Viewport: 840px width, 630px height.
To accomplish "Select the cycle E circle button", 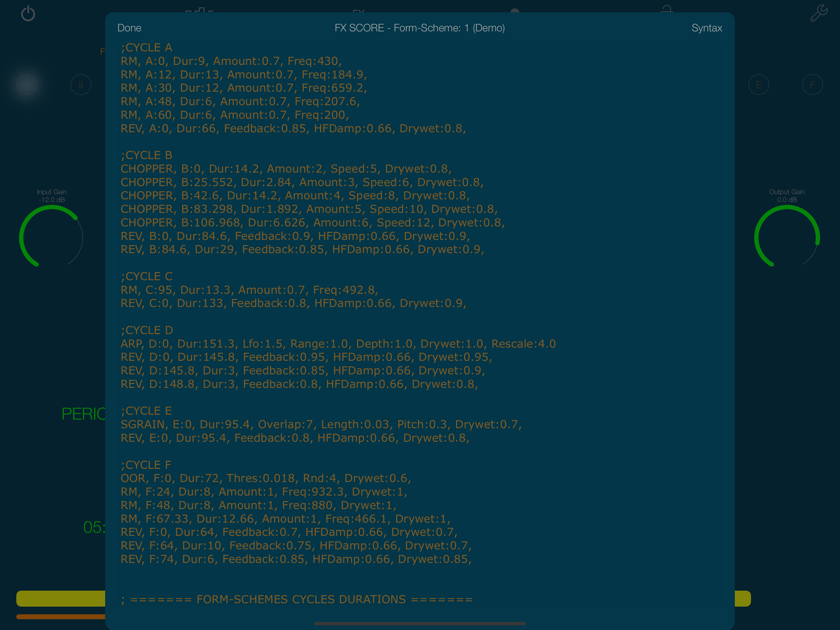I will pos(758,84).
